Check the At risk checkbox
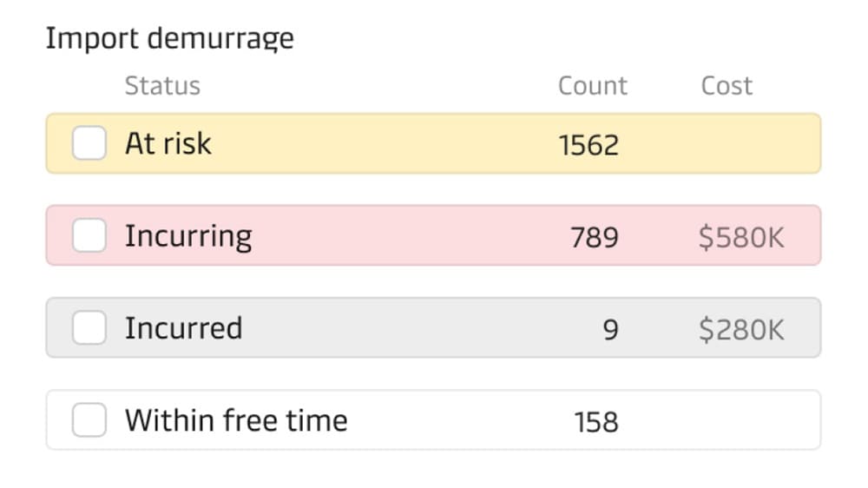Screen dimensions: 868x488 [x=89, y=143]
